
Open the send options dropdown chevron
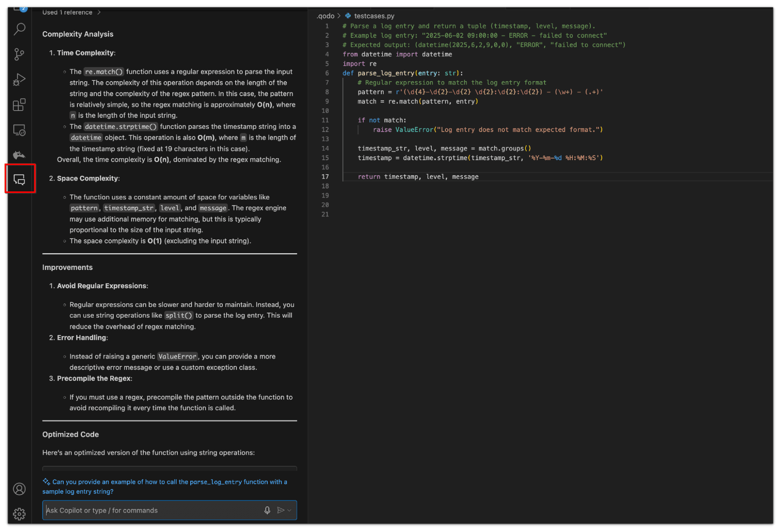[x=290, y=510]
